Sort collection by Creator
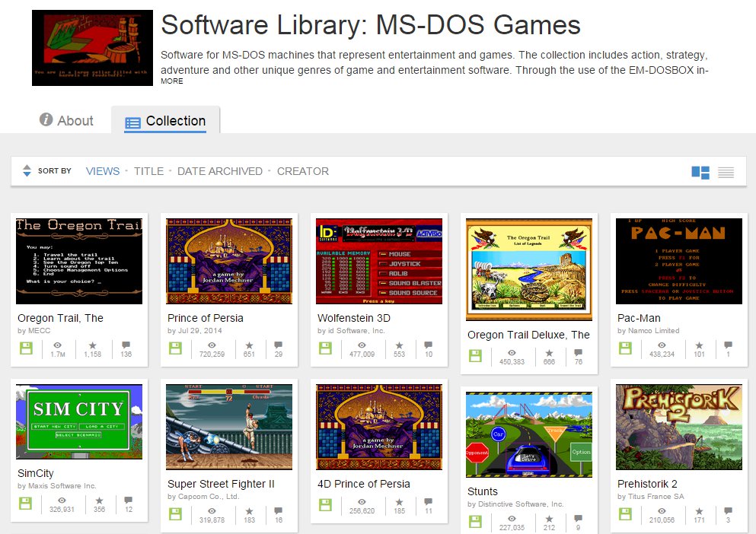Image resolution: width=756 pixels, height=534 pixels. (x=303, y=171)
